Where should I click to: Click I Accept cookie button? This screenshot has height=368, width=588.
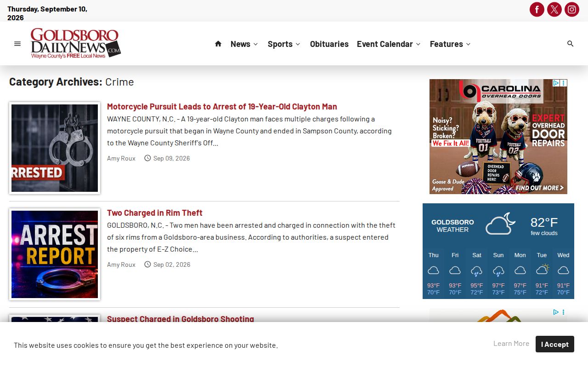[555, 344]
